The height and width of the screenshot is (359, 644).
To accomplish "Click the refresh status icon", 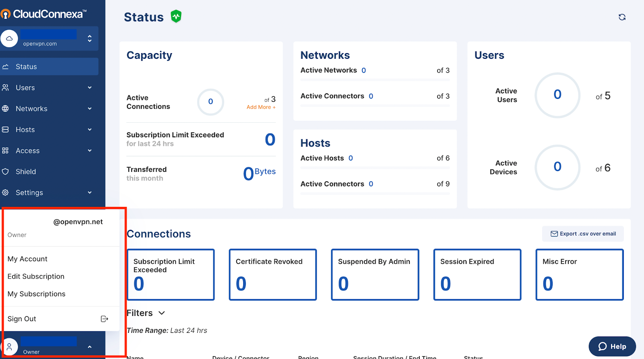I will pos(622,17).
